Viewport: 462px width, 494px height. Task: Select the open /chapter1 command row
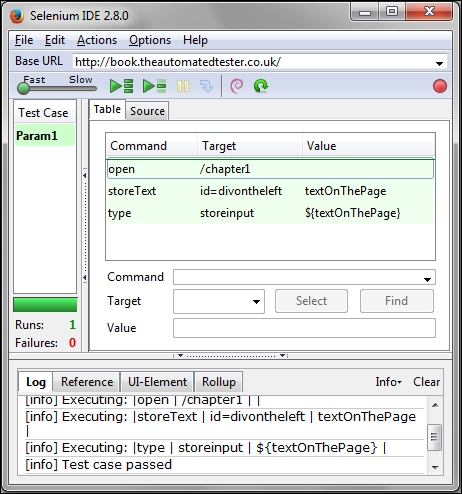[x=270, y=169]
